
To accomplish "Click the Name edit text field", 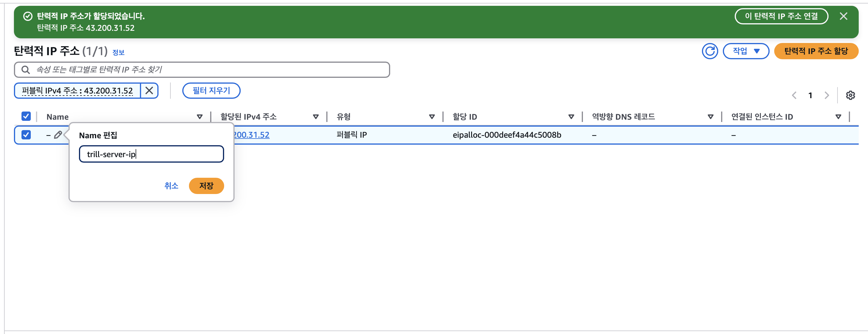I will tap(151, 154).
